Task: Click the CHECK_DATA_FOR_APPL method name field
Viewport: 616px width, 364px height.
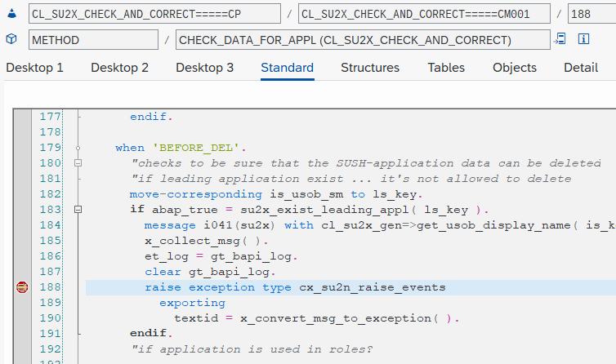Action: click(x=363, y=40)
